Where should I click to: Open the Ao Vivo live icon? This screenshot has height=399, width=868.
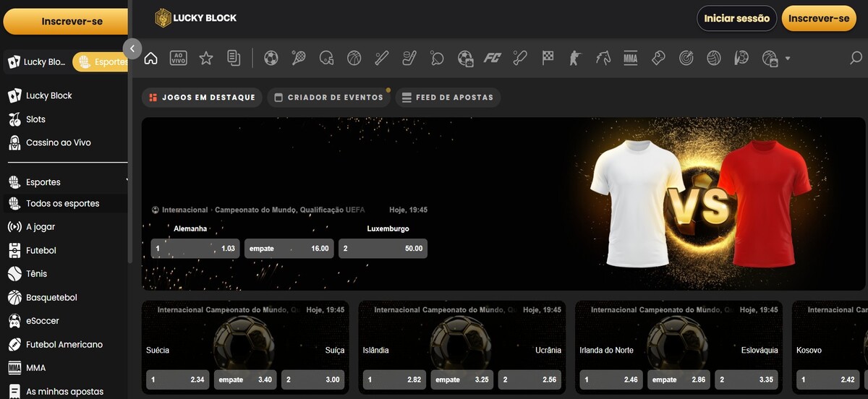pyautogui.click(x=179, y=59)
